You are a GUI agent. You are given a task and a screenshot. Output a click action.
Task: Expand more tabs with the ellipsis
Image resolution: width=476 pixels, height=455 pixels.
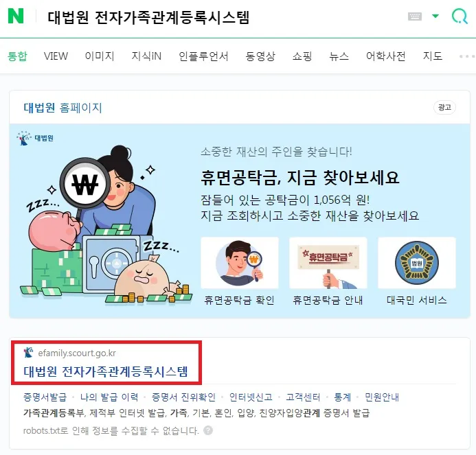[x=467, y=56]
